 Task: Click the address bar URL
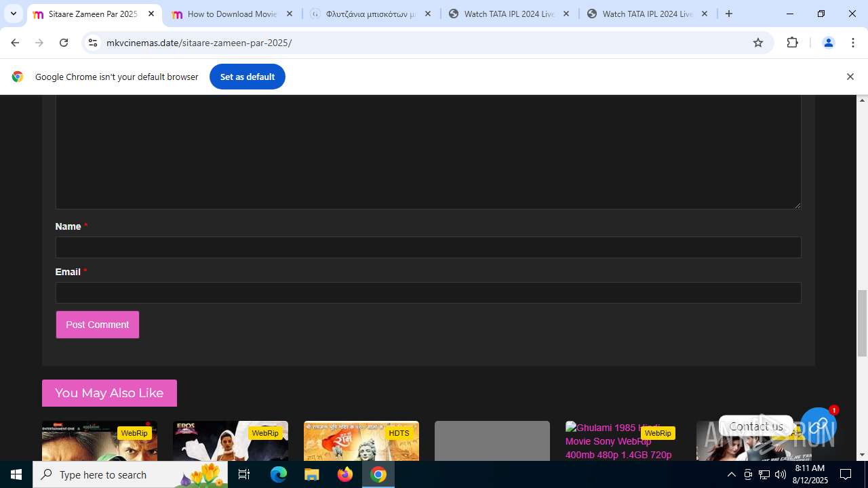click(x=199, y=43)
